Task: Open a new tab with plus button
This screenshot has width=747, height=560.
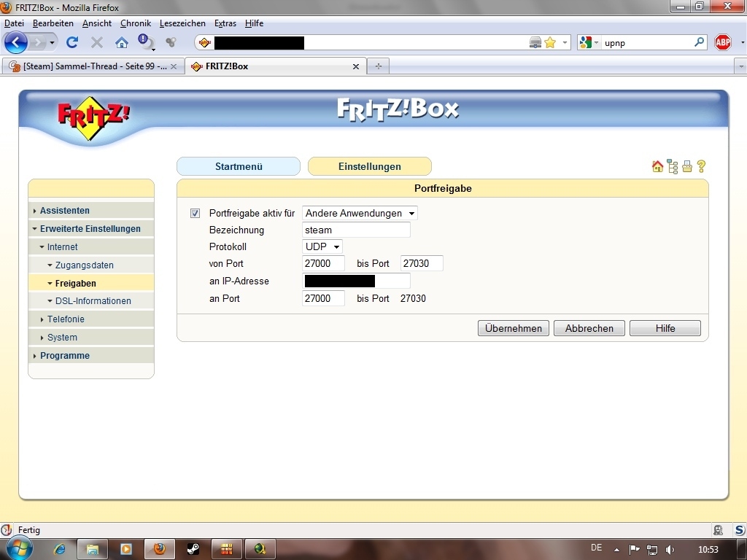Action: click(379, 66)
